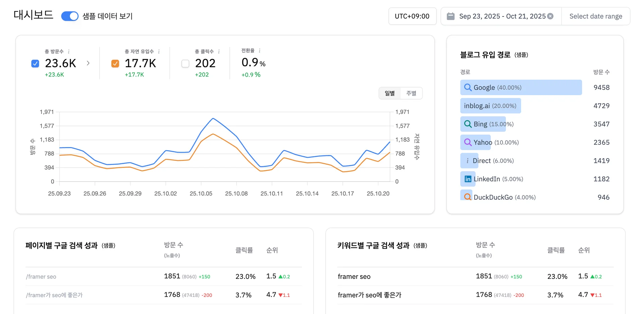
Task: Uncheck the 총 자연 유입수 orange checkbox
Action: click(115, 64)
